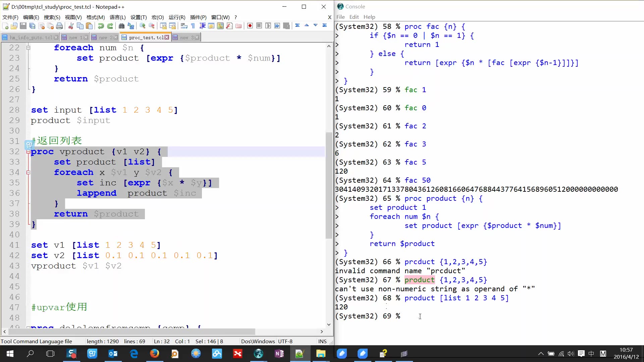The height and width of the screenshot is (362, 644).
Task: Click the New file toolbar icon
Action: click(5, 26)
